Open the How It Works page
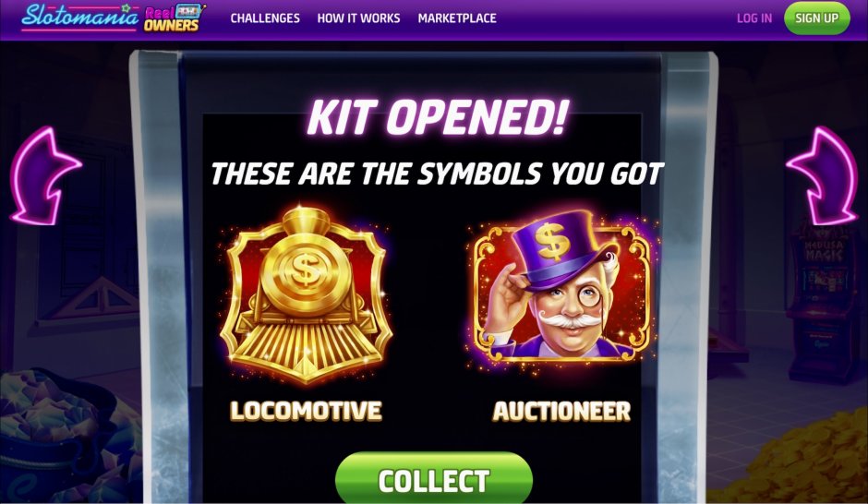 pos(358,18)
